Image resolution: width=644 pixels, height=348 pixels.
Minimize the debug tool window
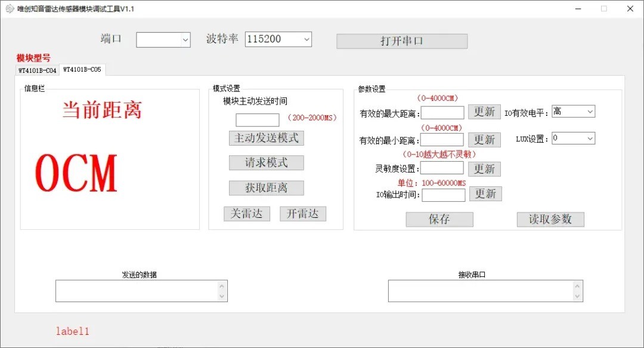(578, 8)
